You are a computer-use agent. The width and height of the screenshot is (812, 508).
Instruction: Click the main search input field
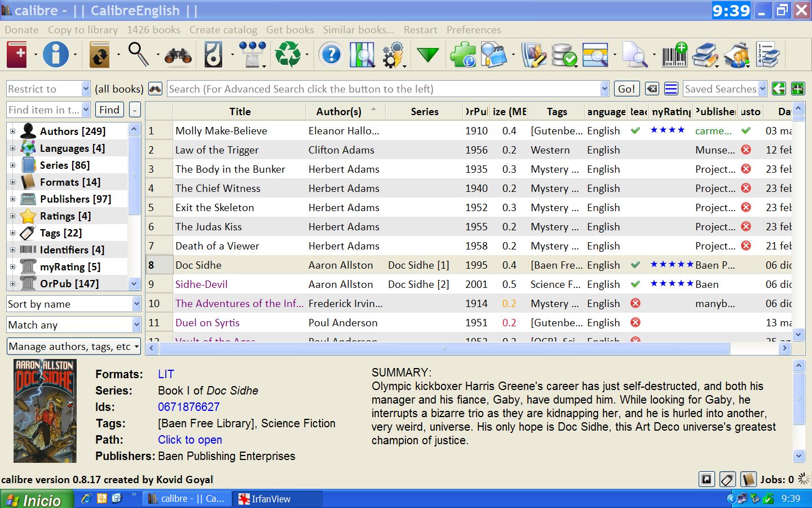(383, 89)
